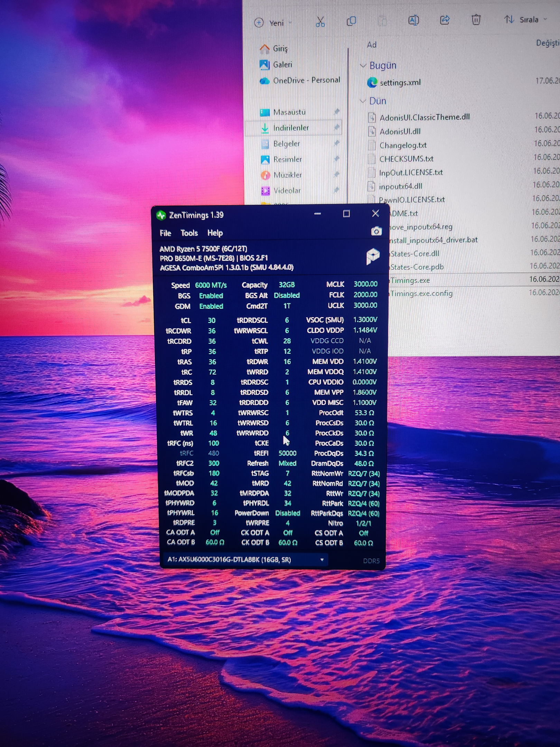Click the PowerDown value Disabled

point(288,513)
